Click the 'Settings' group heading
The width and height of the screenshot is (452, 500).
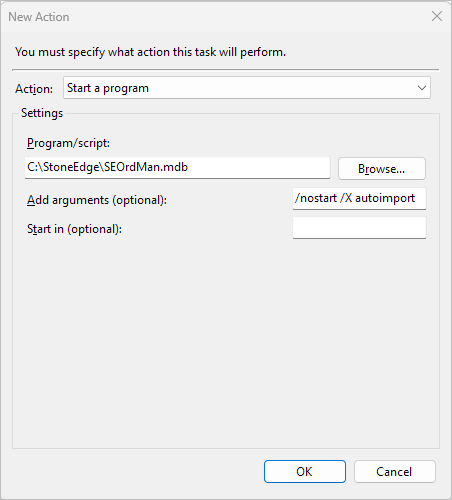coord(42,113)
